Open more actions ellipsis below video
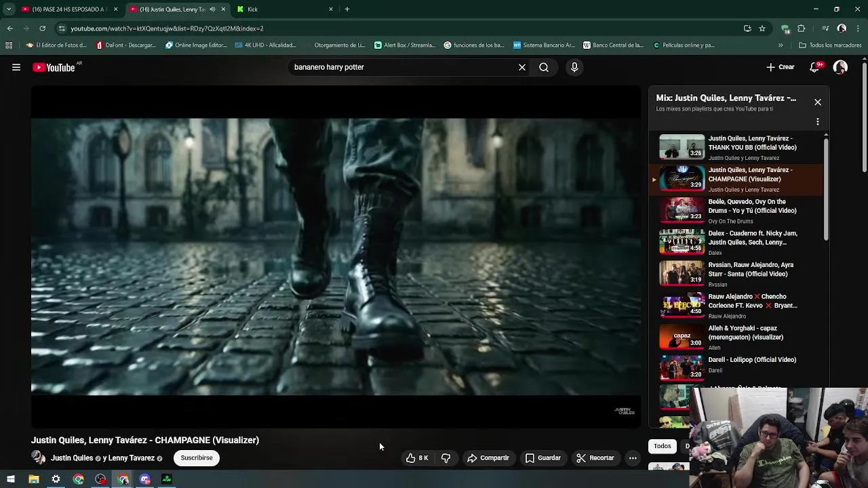Screen dimensions: 868x488 point(633,458)
